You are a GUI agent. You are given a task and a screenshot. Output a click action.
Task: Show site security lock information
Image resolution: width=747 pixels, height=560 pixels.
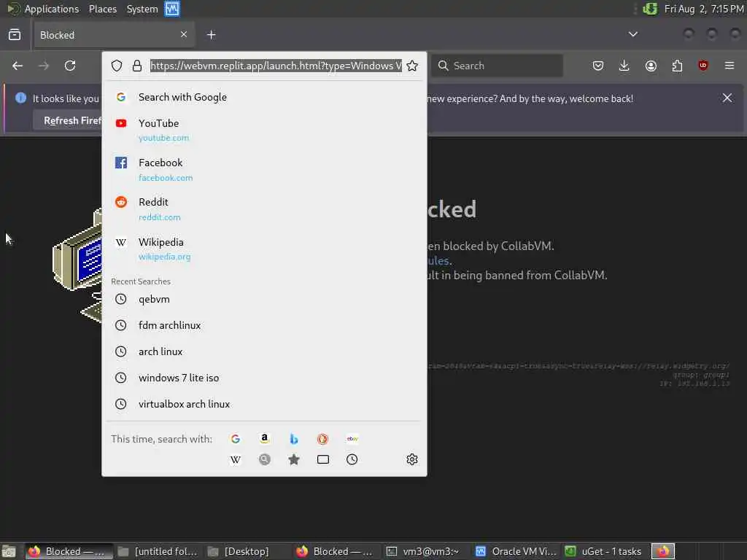137,66
